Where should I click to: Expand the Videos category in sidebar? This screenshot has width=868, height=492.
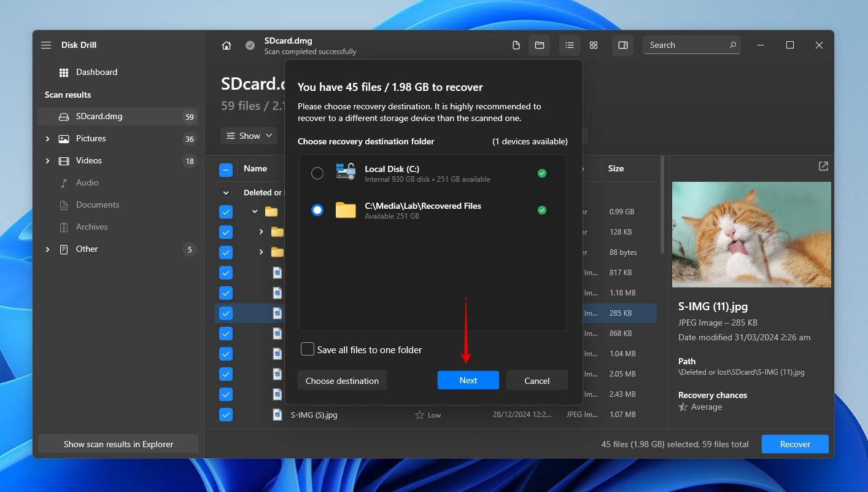click(x=48, y=161)
